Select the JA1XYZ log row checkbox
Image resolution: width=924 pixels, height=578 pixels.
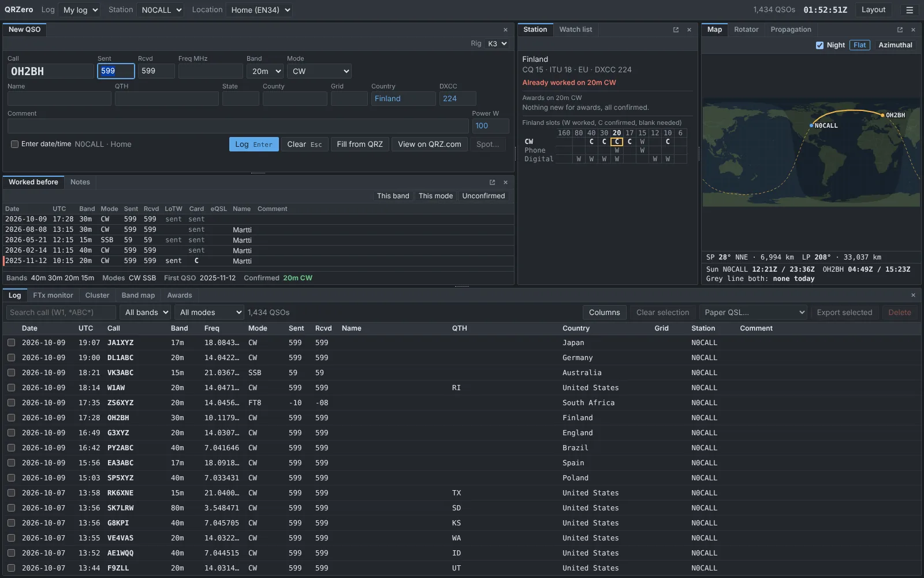(x=11, y=343)
